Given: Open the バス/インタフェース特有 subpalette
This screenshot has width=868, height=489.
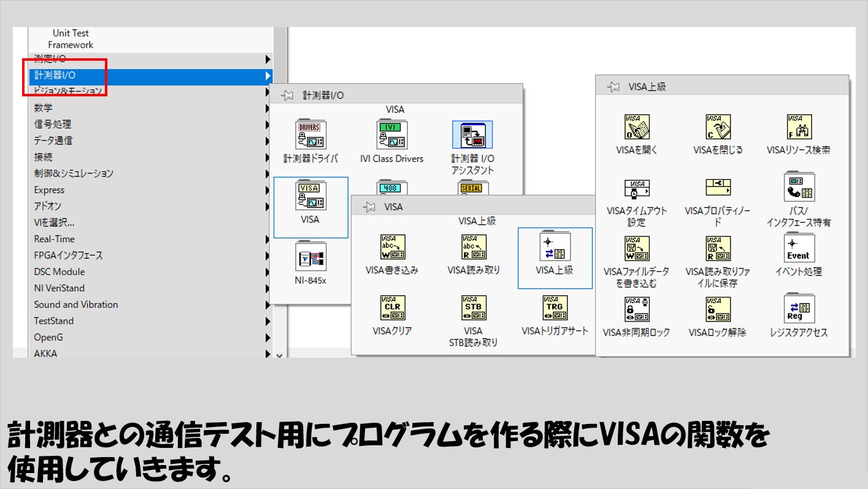Looking at the screenshot, I should click(799, 188).
